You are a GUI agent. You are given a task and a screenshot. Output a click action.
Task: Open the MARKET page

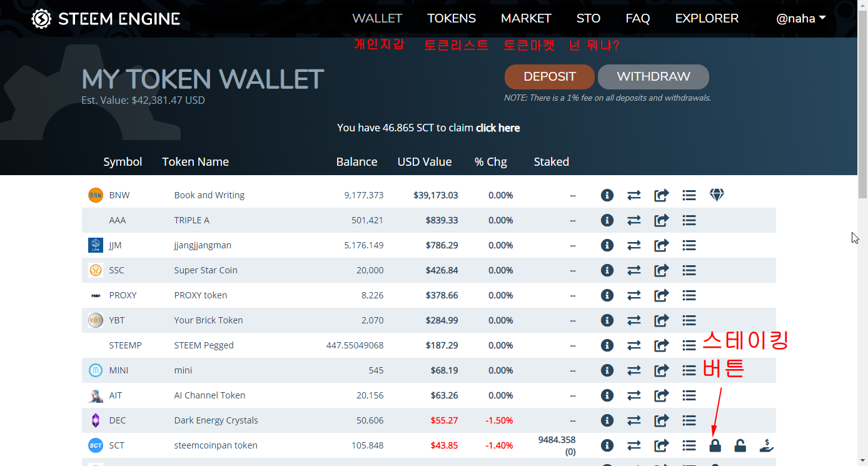point(526,19)
